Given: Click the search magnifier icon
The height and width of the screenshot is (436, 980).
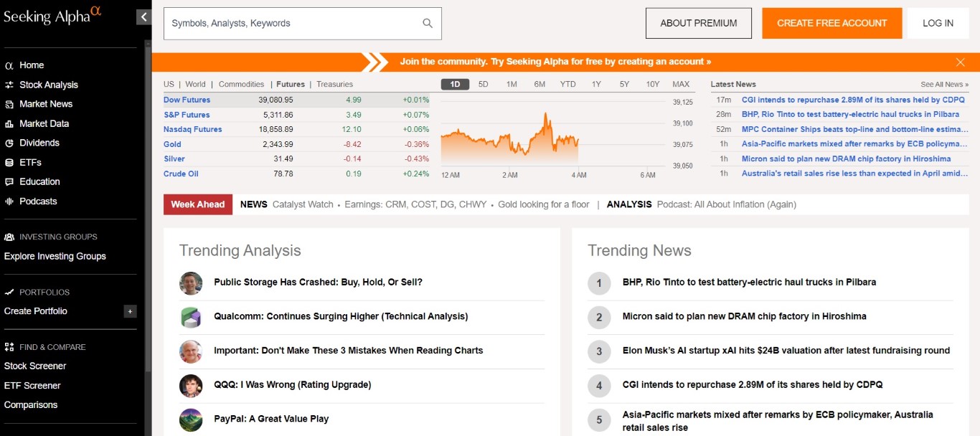Looking at the screenshot, I should point(428,23).
